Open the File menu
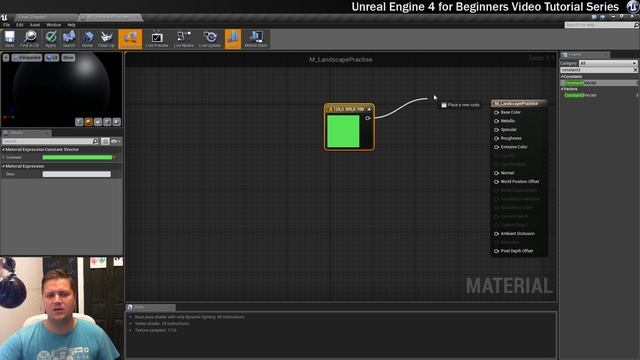 point(7,25)
